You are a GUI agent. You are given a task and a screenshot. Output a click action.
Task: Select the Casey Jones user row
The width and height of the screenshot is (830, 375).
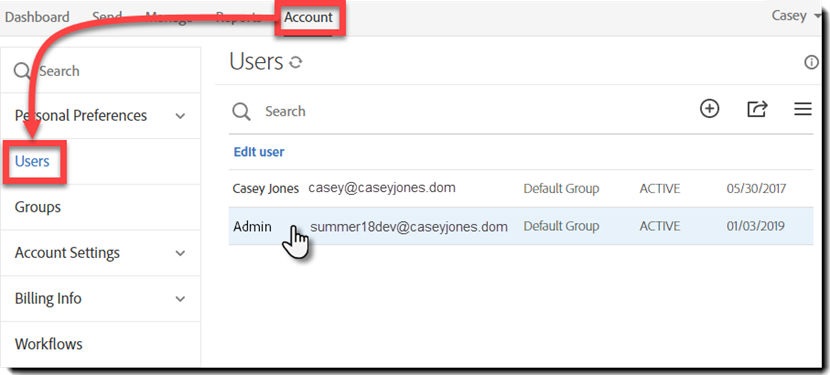tap(521, 189)
